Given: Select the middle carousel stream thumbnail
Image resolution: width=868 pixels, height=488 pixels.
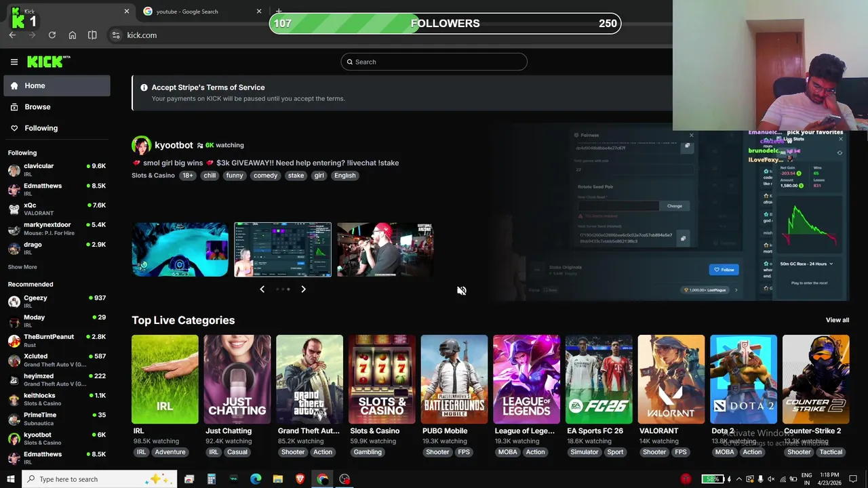Looking at the screenshot, I should 283,249.
